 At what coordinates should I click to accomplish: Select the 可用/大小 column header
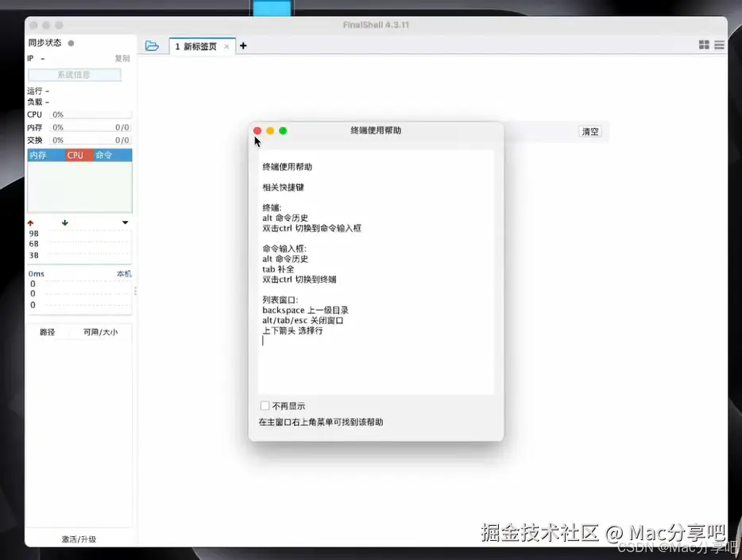point(100,332)
